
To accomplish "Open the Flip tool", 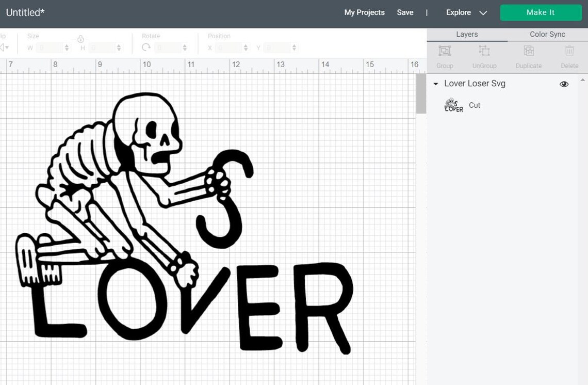I will click(4, 47).
